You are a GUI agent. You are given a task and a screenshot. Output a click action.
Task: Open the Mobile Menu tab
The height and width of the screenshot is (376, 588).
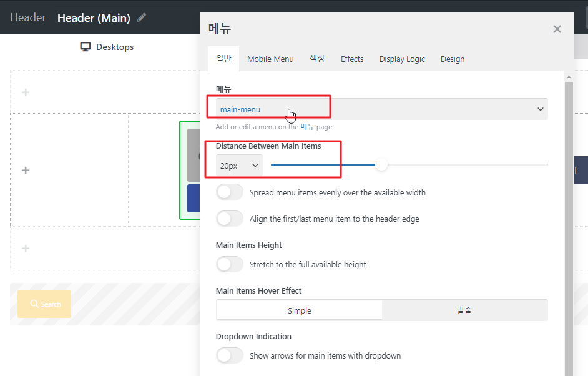[270, 59]
